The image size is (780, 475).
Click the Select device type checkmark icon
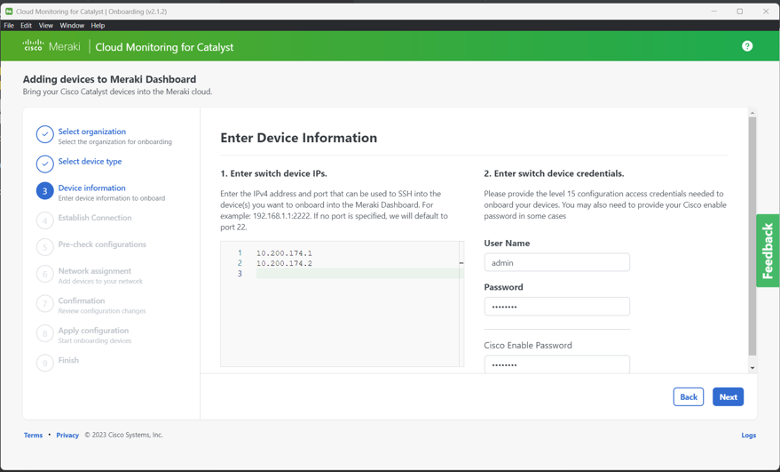[44, 163]
